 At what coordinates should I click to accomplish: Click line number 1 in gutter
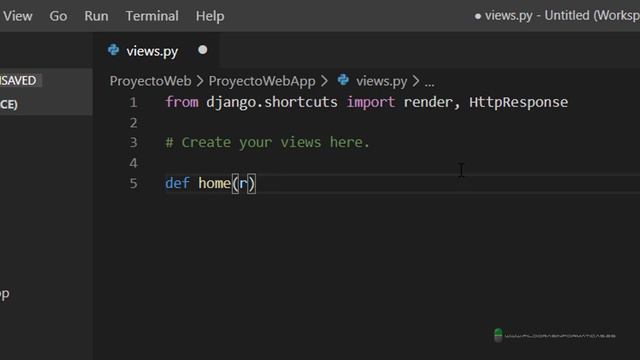[133, 102]
